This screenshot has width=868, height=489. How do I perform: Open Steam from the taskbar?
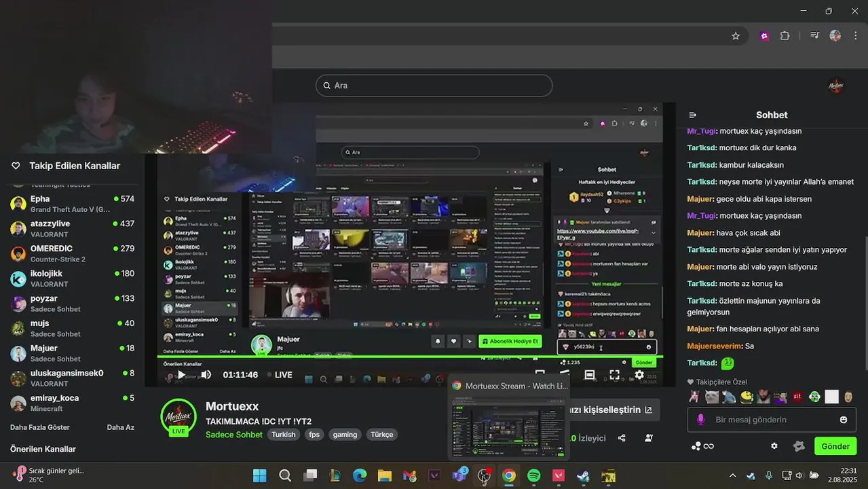583,475
